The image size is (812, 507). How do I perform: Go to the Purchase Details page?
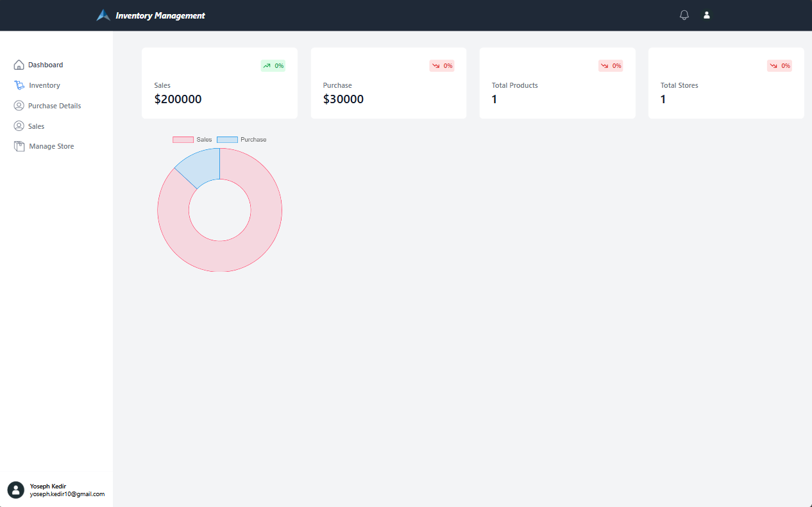coord(55,106)
